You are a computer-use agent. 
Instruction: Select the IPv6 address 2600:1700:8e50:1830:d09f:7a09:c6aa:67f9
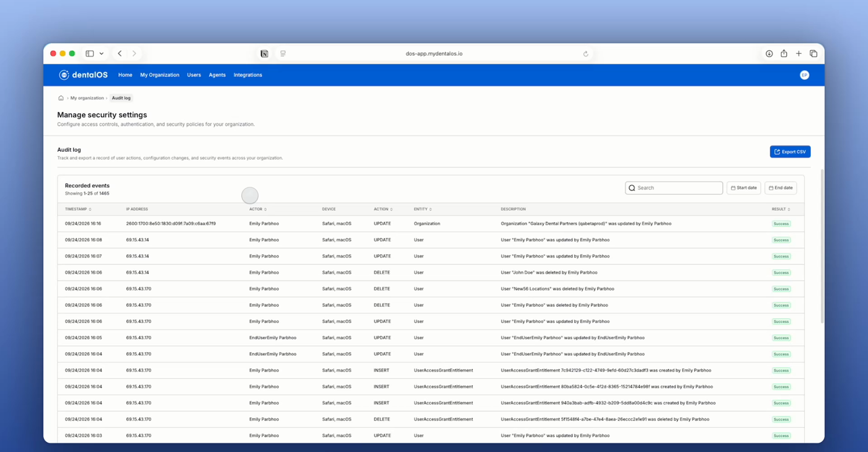click(171, 224)
